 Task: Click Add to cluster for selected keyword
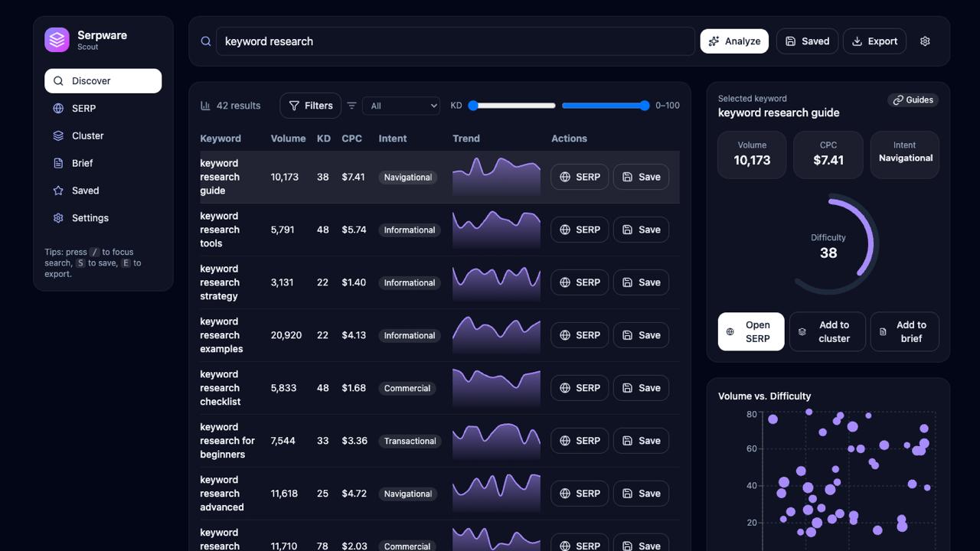[827, 331]
